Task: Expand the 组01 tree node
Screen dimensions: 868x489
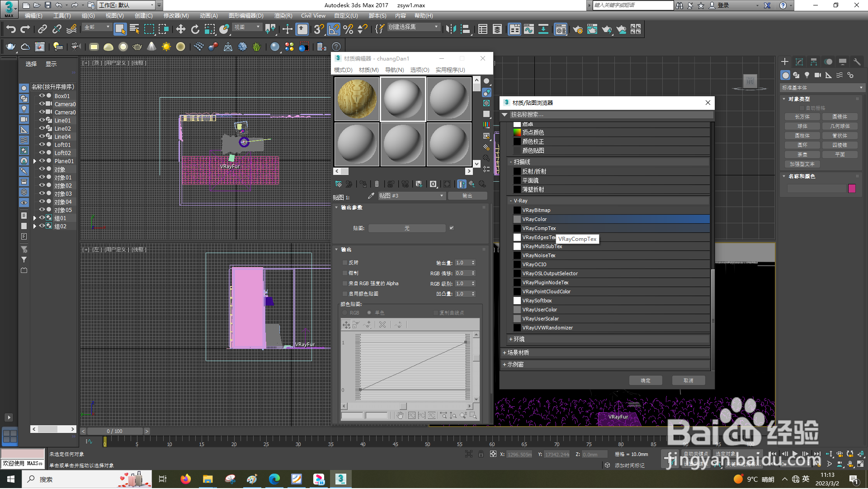Action: point(35,218)
